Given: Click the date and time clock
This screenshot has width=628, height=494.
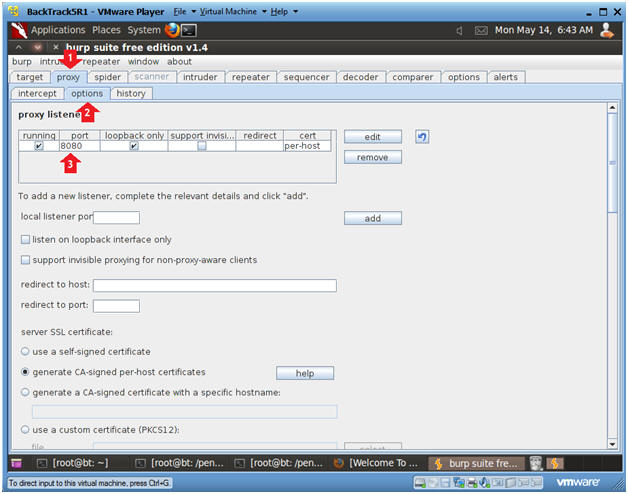Looking at the screenshot, I should (543, 30).
